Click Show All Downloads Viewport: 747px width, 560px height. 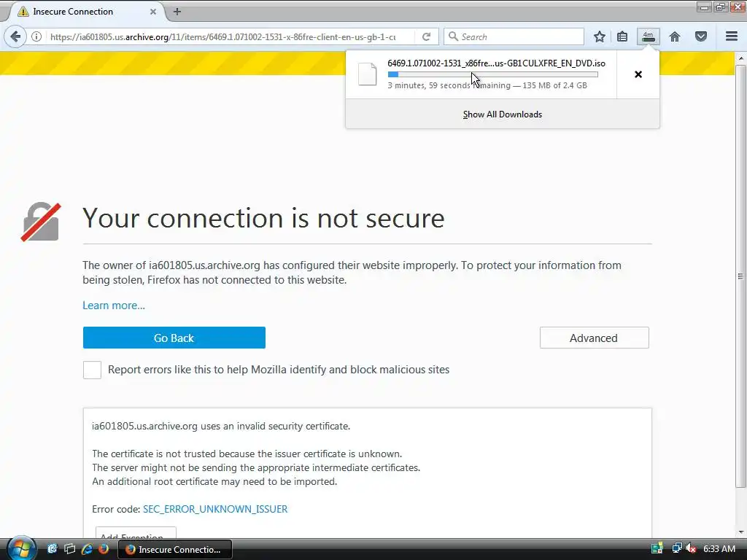pyautogui.click(x=503, y=114)
